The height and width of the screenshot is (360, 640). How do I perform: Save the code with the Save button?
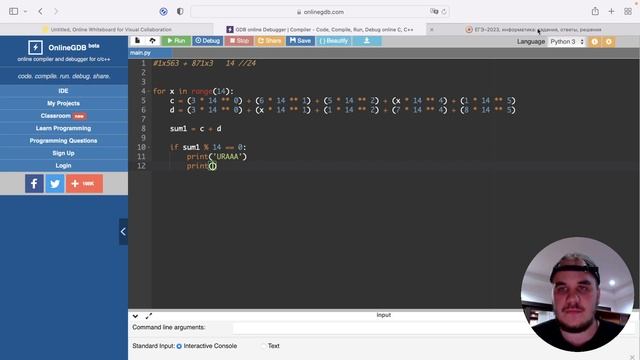(300, 41)
